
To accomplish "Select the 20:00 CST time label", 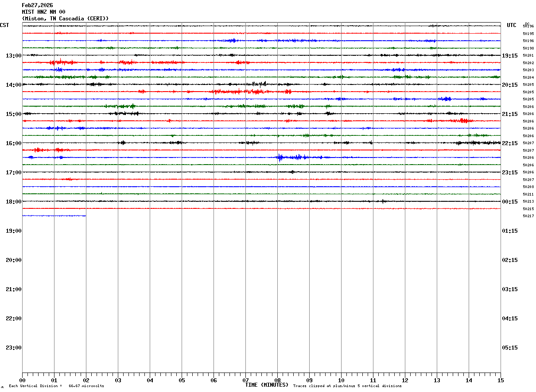I will [x=14, y=260].
